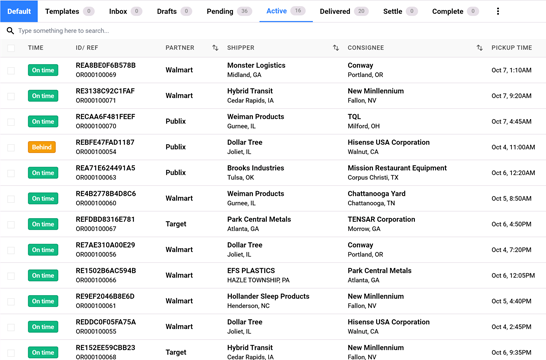546x360 pixels.
Task: Click the TIME column header
Action: tap(36, 48)
